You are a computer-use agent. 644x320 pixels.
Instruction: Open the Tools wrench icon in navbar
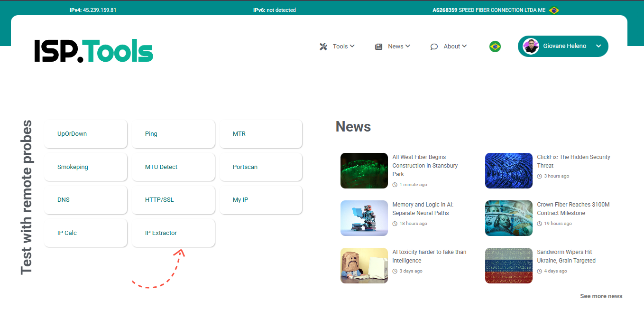pos(323,46)
